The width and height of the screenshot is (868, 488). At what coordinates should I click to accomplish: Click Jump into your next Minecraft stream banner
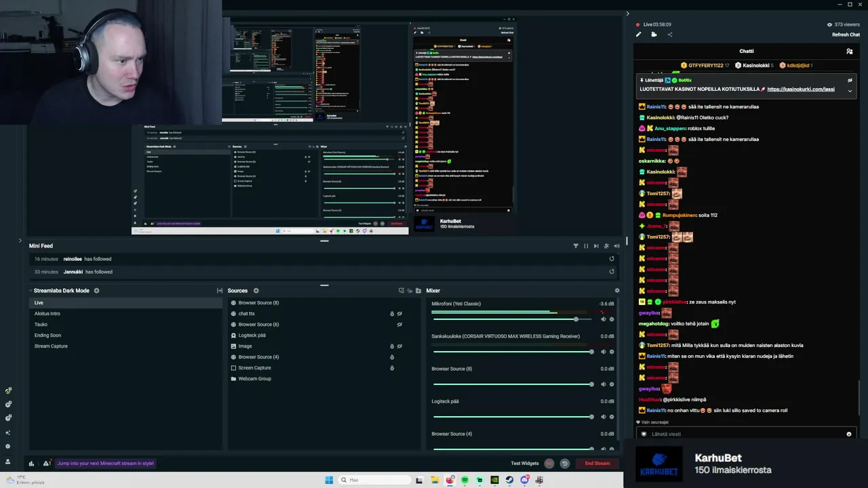[x=106, y=464]
